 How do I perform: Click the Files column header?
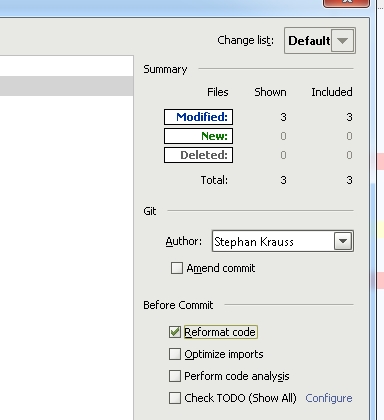218,92
